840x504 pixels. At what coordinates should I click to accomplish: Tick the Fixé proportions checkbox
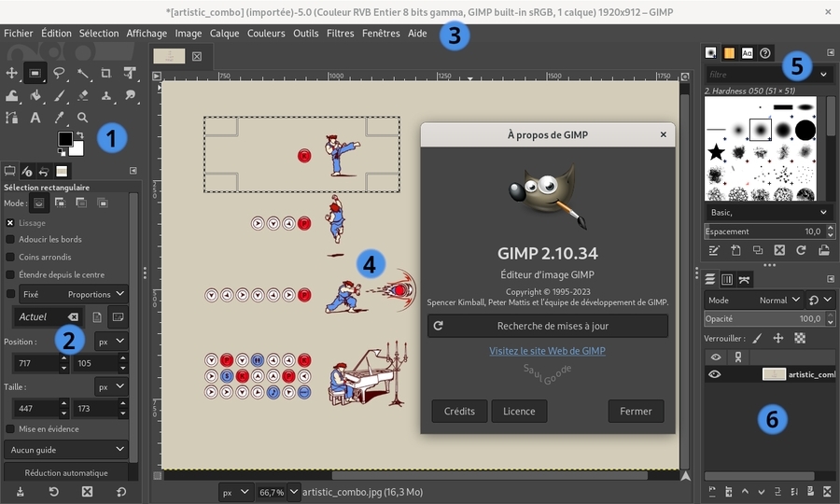coord(10,294)
